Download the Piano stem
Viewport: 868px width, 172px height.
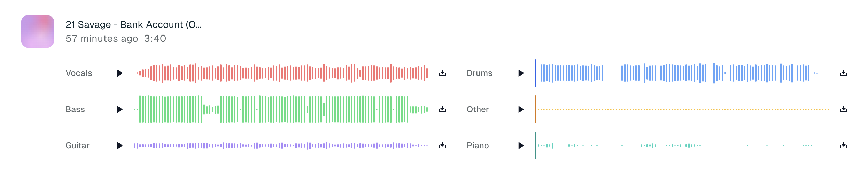pos(844,146)
